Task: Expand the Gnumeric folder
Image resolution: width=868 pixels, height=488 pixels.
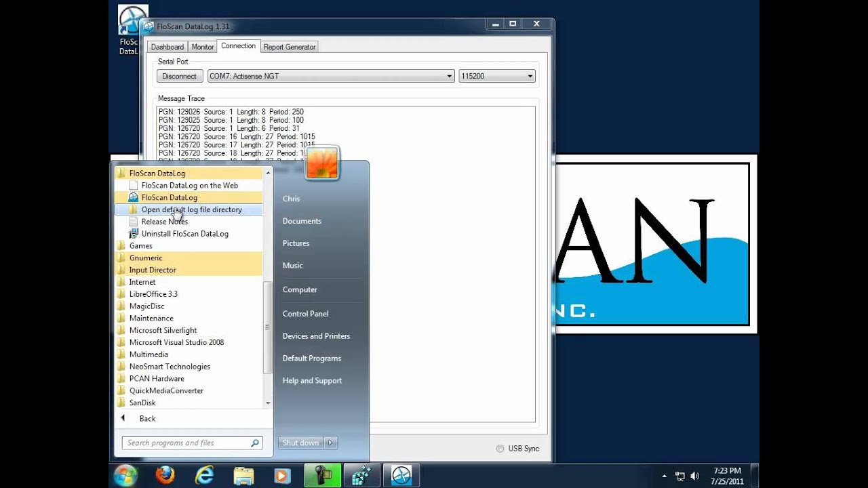Action: click(189, 258)
